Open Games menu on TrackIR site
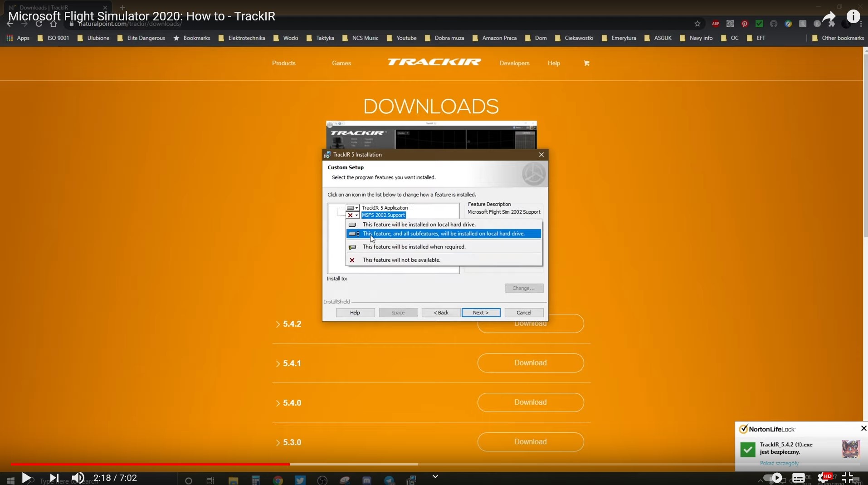Viewport: 868px width, 485px height. [x=341, y=63]
